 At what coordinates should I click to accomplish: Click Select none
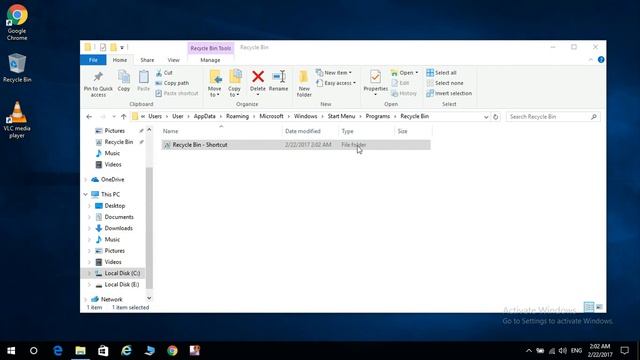[444, 83]
